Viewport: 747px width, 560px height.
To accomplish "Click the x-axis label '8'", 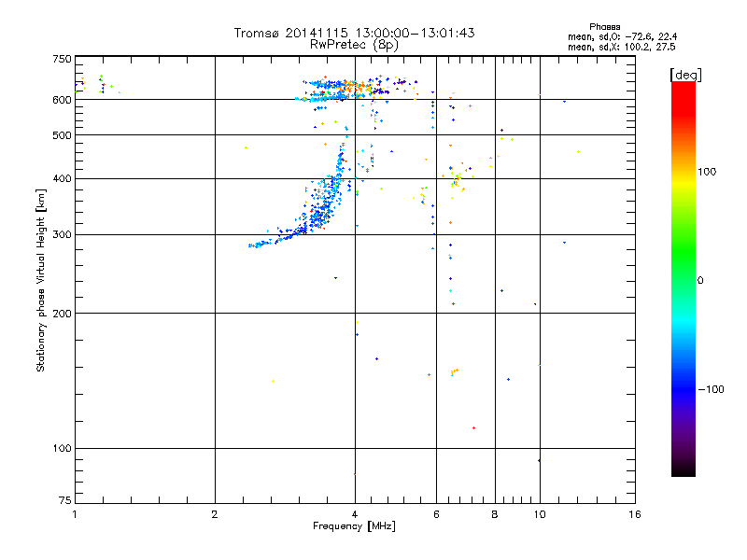I will pyautogui.click(x=495, y=514).
